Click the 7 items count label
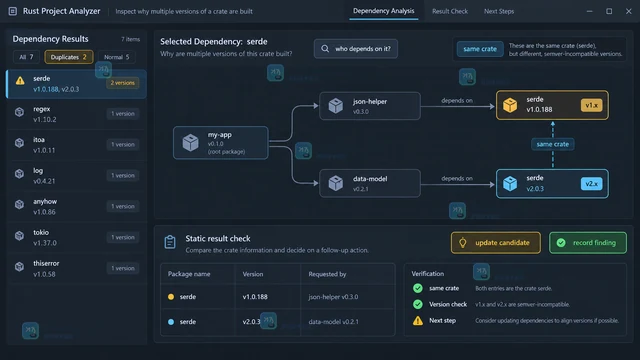The width and height of the screenshot is (640, 360). click(x=130, y=39)
